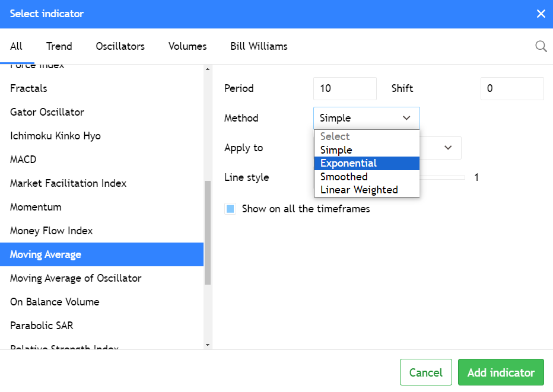This screenshot has height=392, width=553.
Task: Click the Period input field
Action: click(x=345, y=88)
